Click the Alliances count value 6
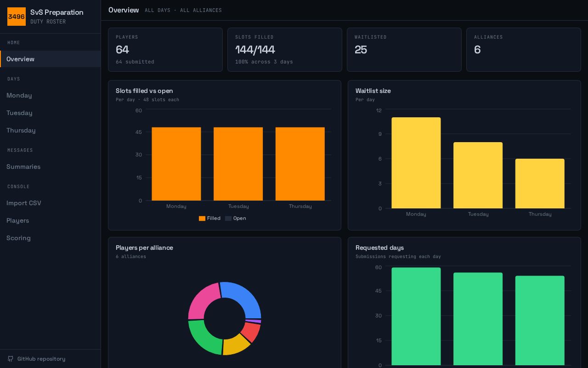The width and height of the screenshot is (588, 368). [x=477, y=50]
